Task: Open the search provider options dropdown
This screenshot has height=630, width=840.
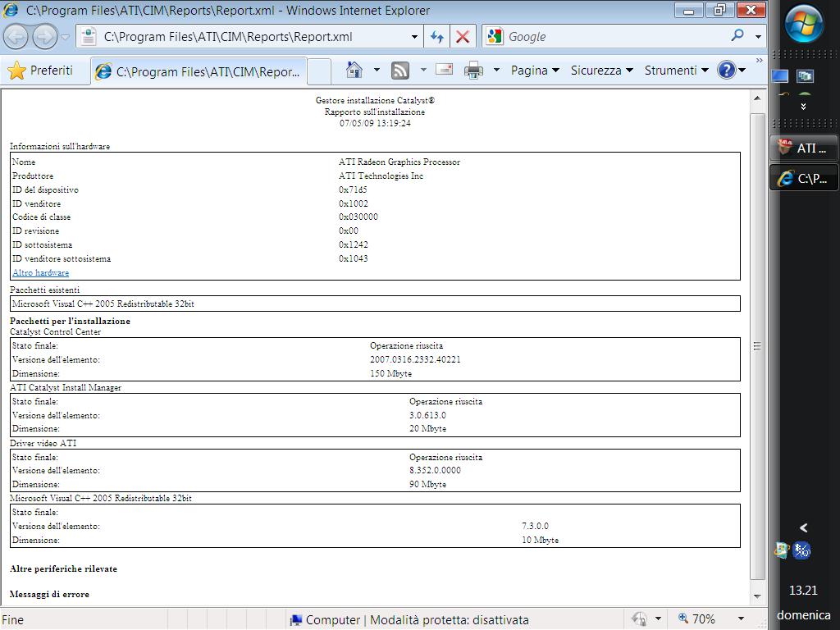Action: (758, 37)
